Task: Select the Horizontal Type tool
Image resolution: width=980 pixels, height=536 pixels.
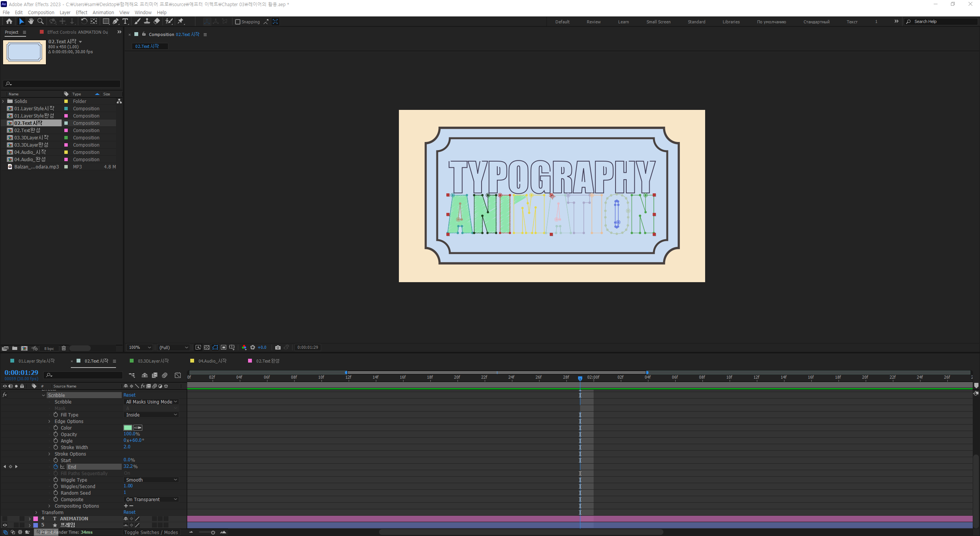Action: point(125,21)
